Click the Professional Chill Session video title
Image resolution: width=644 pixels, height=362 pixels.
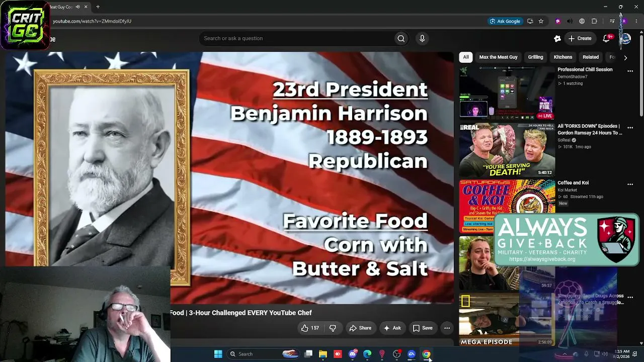(585, 69)
